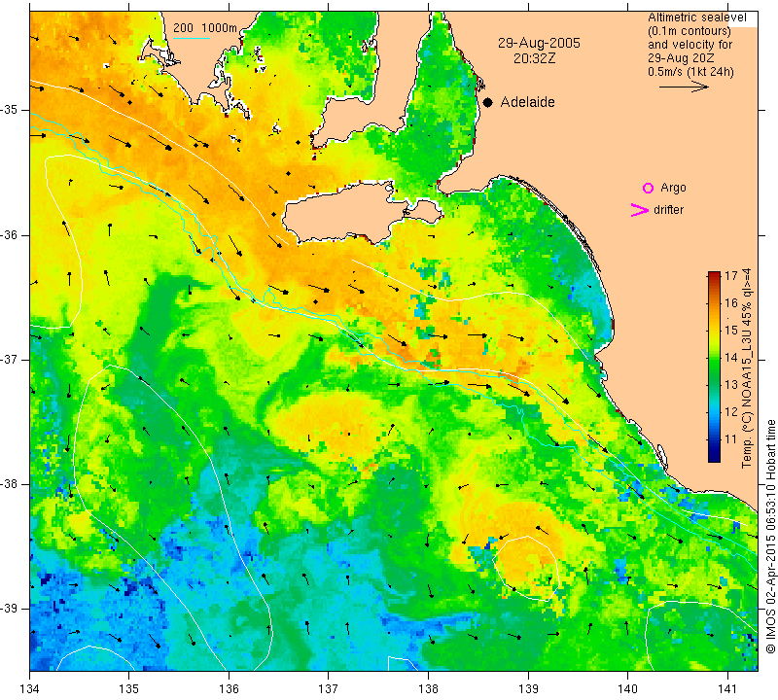Click the longitude axis label '141'

(x=727, y=688)
